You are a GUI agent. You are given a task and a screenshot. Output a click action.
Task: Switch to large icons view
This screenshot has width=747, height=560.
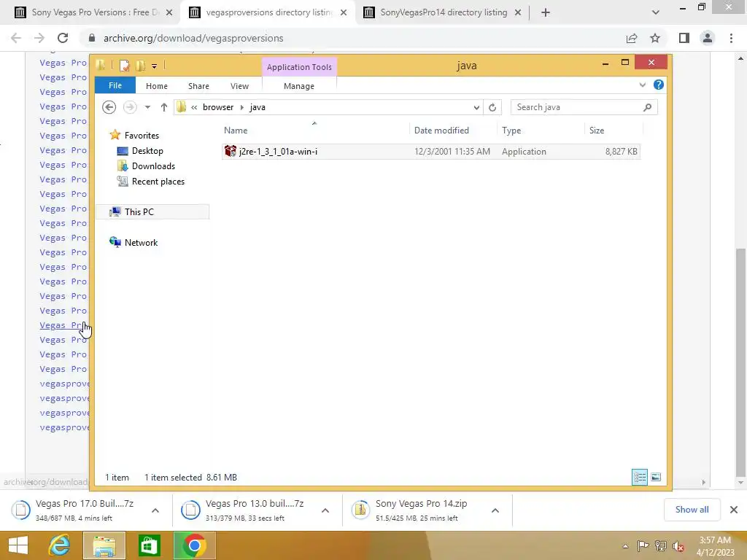point(656,477)
